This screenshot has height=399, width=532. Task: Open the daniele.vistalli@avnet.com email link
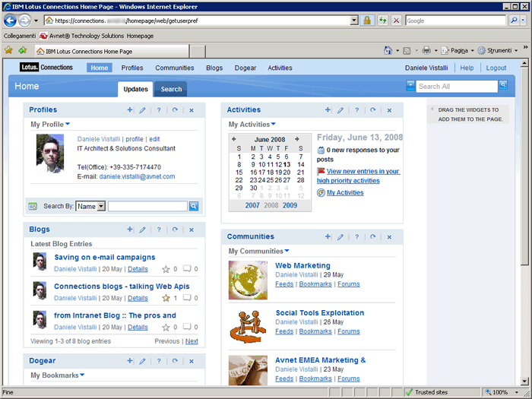coord(137,176)
